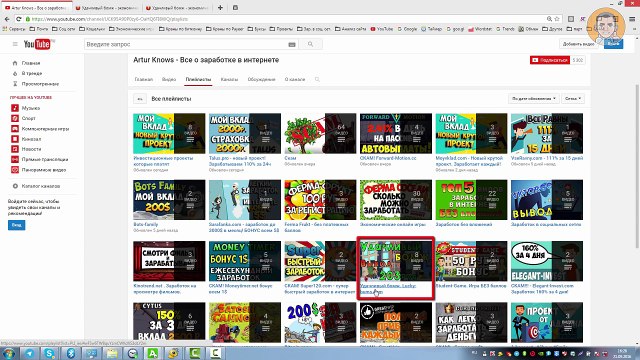Go back with the browser back arrow

(7, 19)
